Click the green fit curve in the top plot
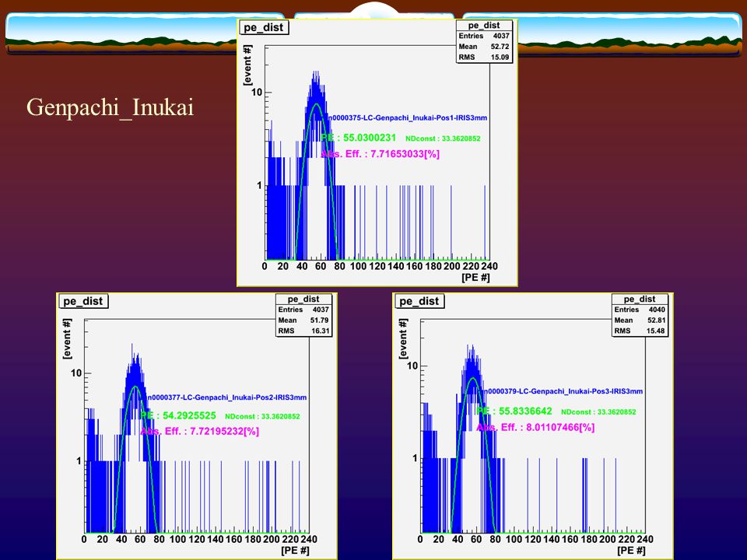The height and width of the screenshot is (560, 747). (x=316, y=103)
